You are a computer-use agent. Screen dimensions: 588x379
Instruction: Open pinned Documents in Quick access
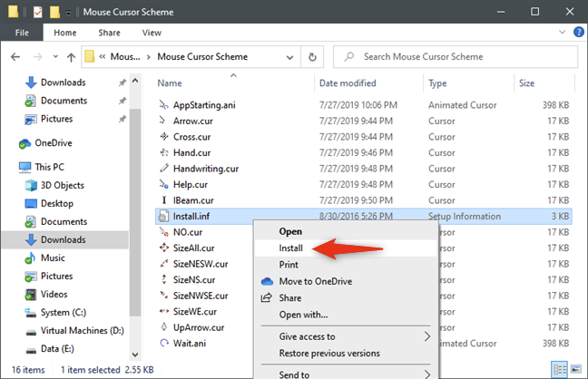point(64,101)
